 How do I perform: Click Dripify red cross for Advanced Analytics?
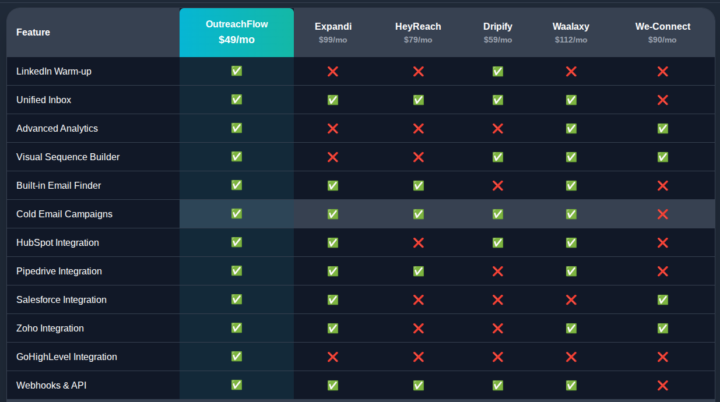(498, 128)
